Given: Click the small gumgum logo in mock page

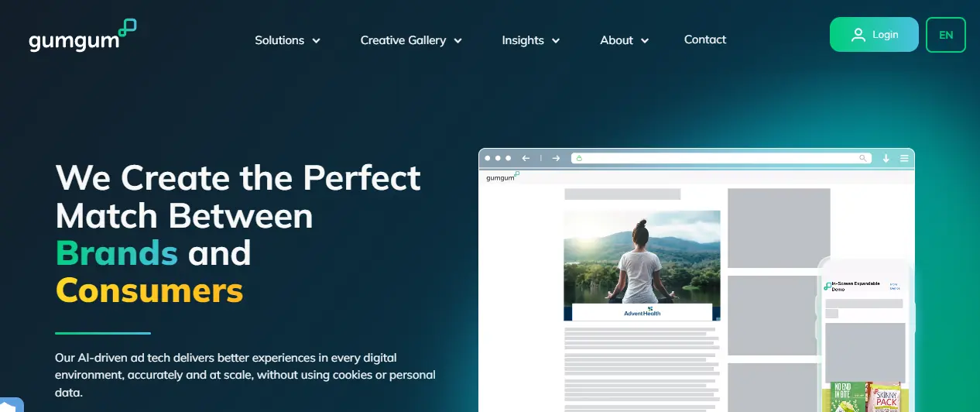Looking at the screenshot, I should 502,177.
